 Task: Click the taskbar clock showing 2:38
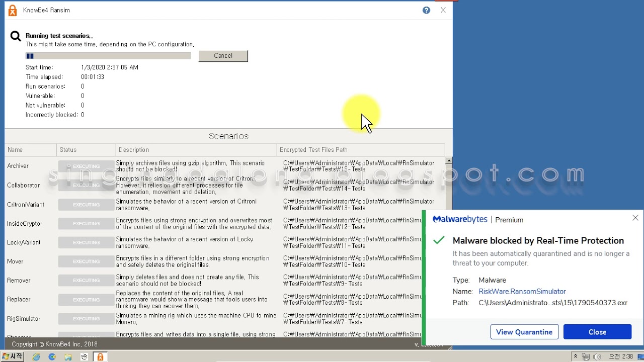click(621, 356)
